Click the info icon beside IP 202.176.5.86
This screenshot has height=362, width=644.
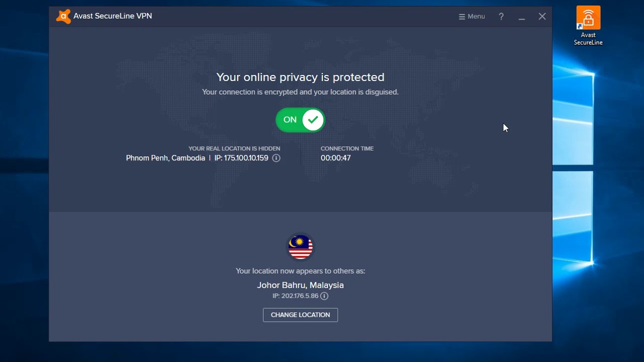(x=325, y=296)
